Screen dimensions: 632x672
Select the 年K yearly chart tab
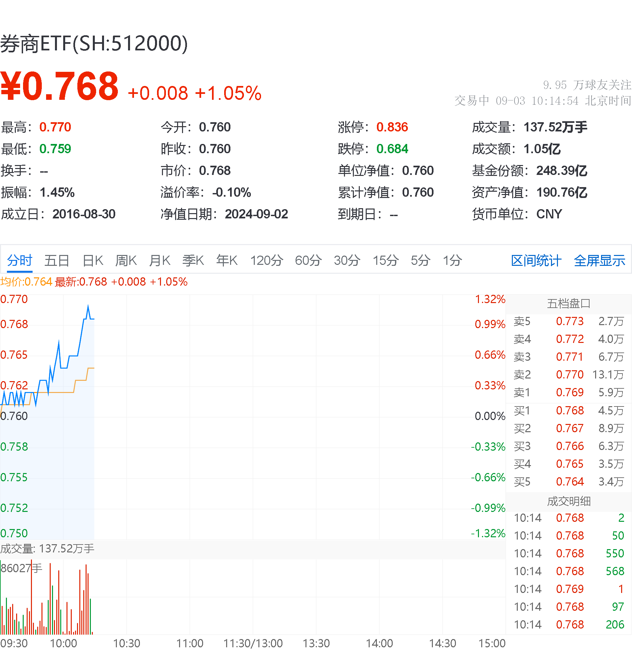tap(227, 260)
